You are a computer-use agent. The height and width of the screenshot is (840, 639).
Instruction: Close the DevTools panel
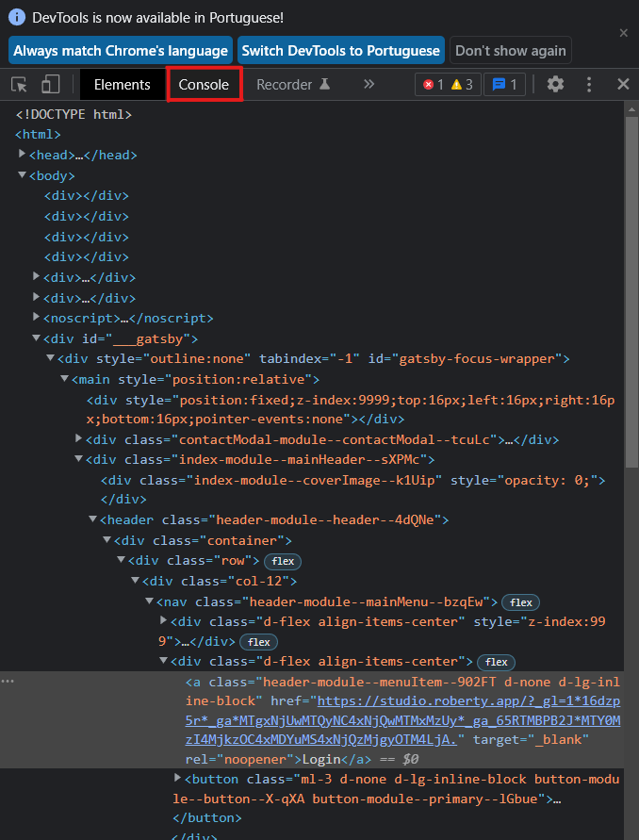pos(623,84)
